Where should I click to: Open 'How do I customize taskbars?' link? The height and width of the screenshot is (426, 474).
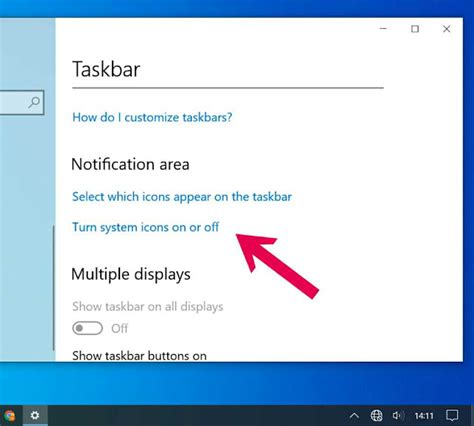152,117
